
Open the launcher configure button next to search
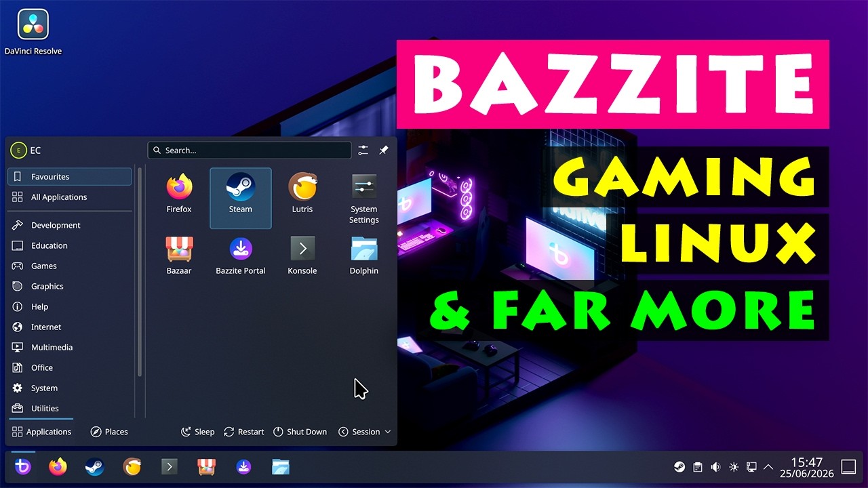(x=363, y=150)
